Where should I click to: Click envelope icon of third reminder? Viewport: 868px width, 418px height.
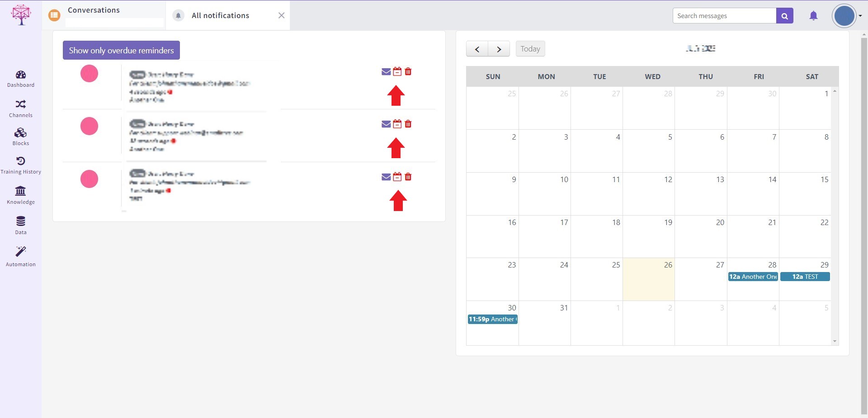tap(386, 177)
